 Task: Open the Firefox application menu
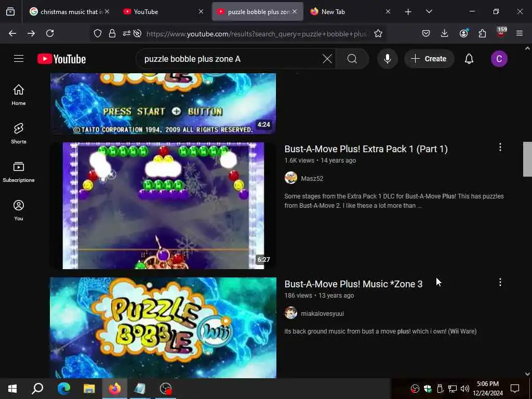(x=520, y=33)
